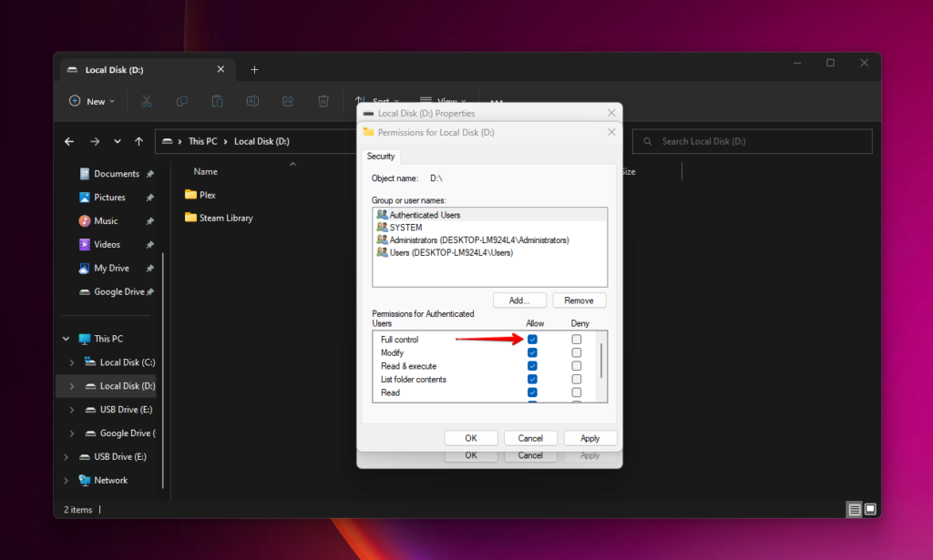The image size is (933, 560).
Task: Check Deny for Modify permission
Action: pos(576,352)
